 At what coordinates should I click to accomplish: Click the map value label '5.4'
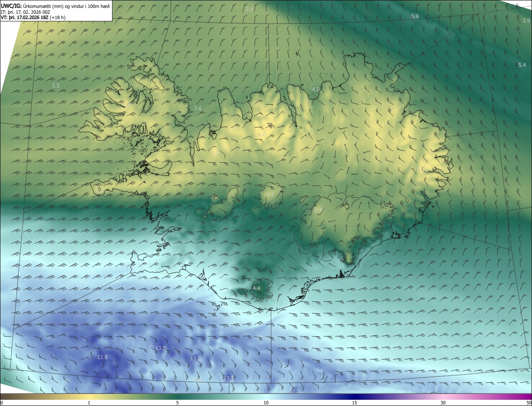(522, 65)
